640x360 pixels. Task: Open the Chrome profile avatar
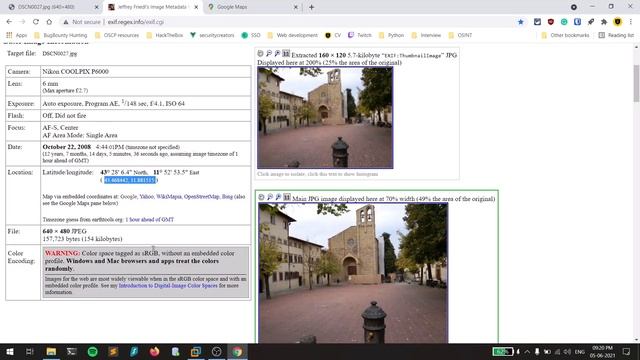618,22
